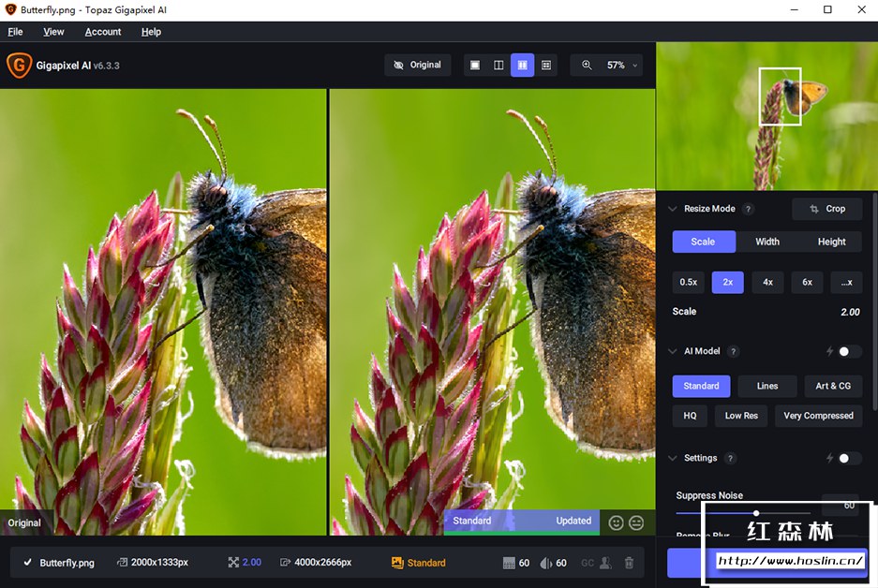
Task: Delete Butterfly.png with the trash icon
Action: pyautogui.click(x=630, y=563)
